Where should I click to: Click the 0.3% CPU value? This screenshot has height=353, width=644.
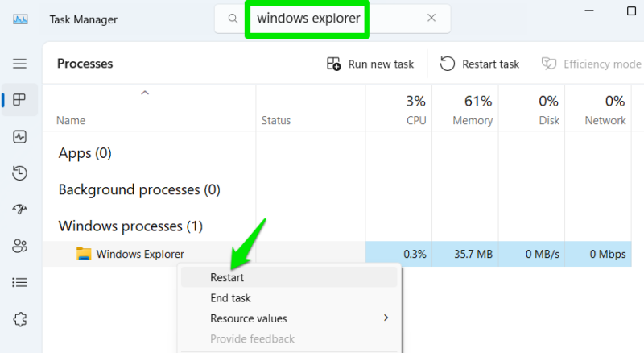[415, 254]
